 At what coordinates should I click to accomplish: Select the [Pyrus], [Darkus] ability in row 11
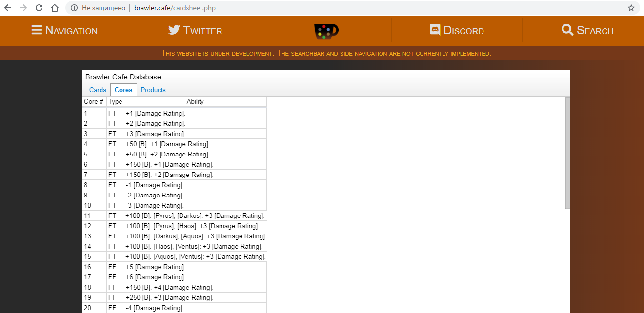pyautogui.click(x=195, y=215)
